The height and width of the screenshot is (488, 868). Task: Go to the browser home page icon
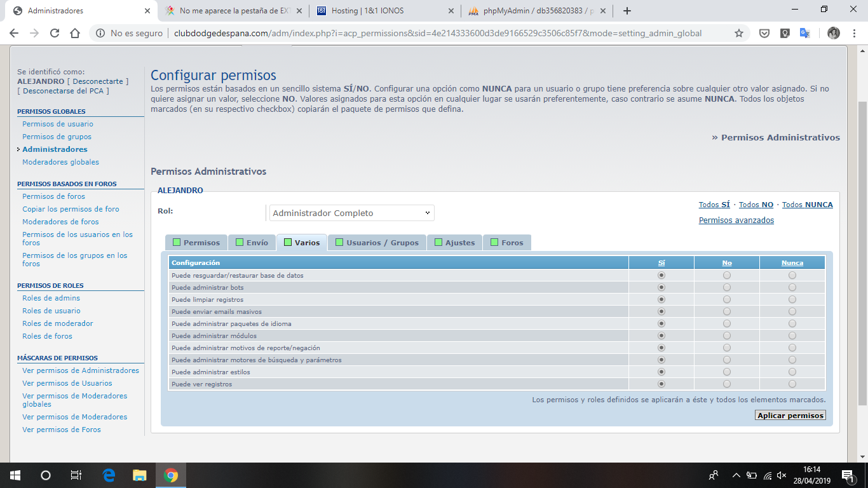[75, 33]
